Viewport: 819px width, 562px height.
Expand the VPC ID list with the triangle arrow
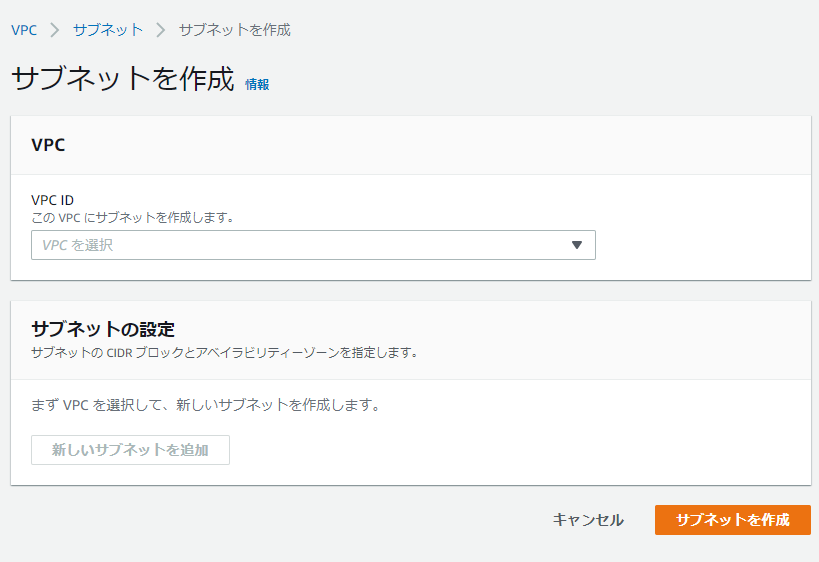577,245
